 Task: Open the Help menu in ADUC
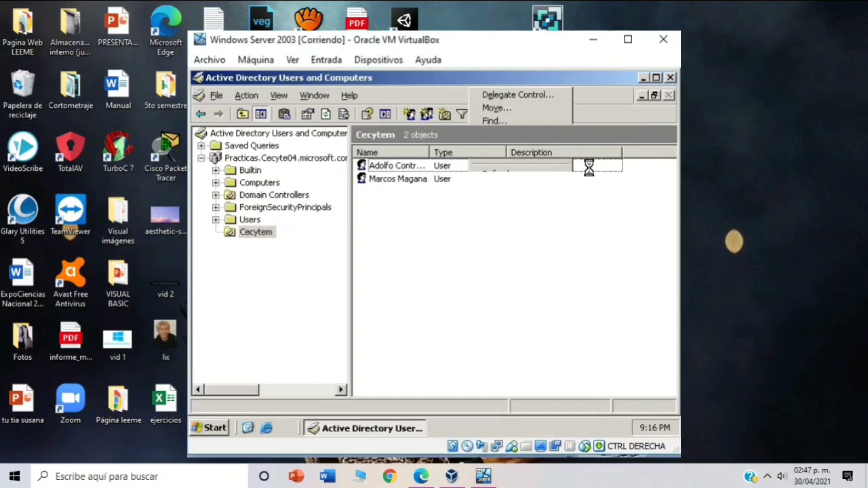pyautogui.click(x=349, y=96)
